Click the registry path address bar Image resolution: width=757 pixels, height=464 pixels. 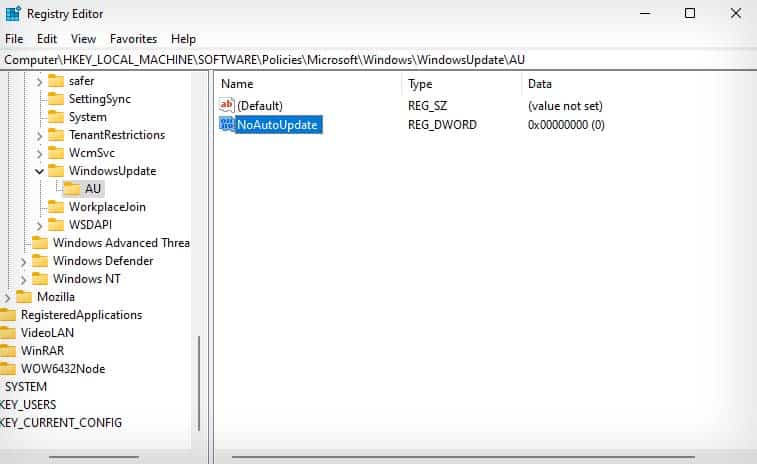coord(378,60)
